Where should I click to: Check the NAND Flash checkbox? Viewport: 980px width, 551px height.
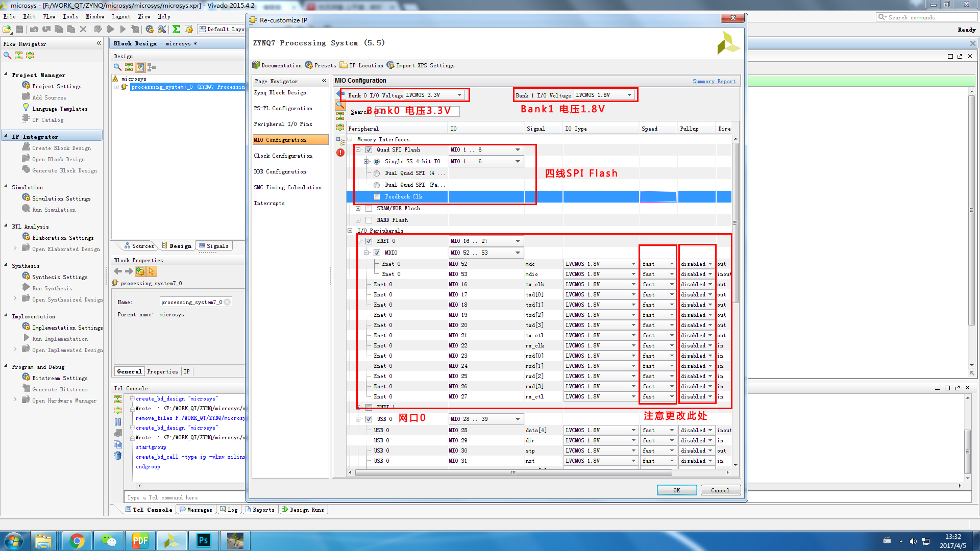(369, 220)
